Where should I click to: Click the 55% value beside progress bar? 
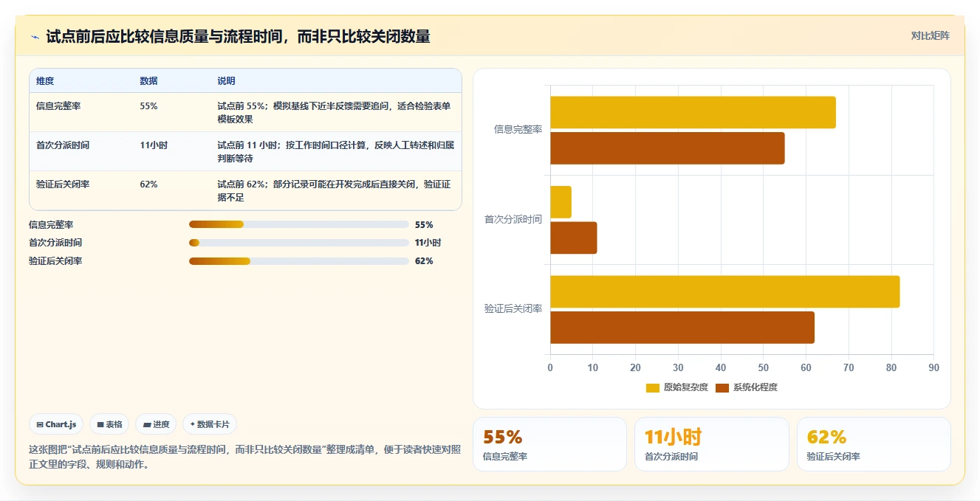[x=424, y=224]
